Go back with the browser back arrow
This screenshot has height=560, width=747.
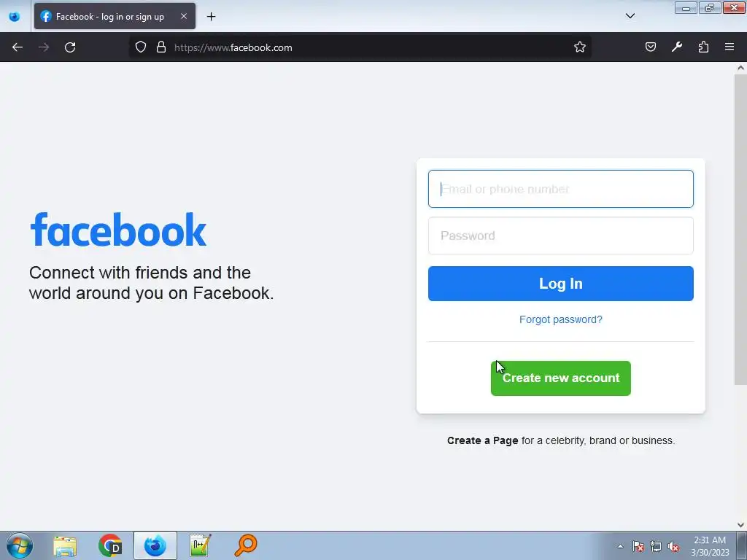click(18, 47)
